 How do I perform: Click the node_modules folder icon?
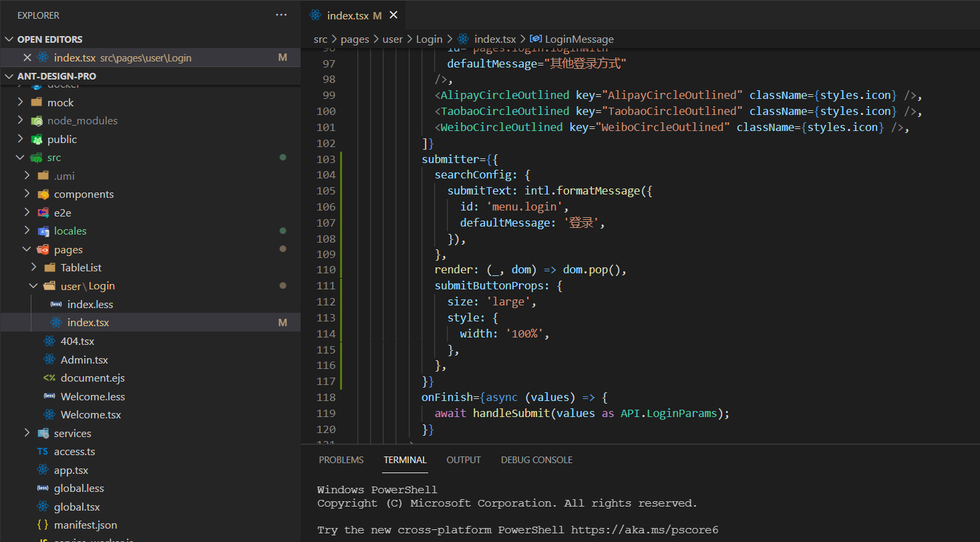click(x=37, y=121)
